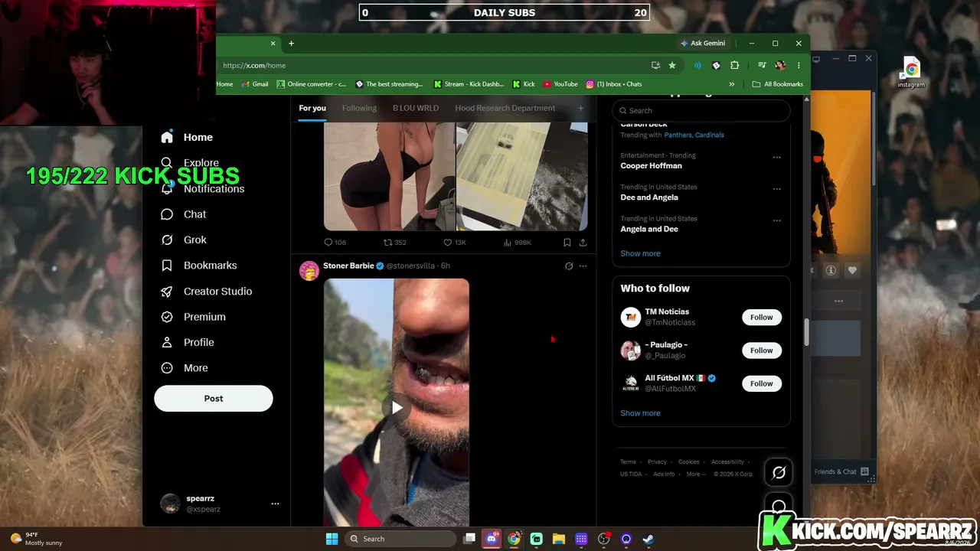Viewport: 980px width, 551px height.
Task: Open a new Chrome tab
Action: (291, 44)
